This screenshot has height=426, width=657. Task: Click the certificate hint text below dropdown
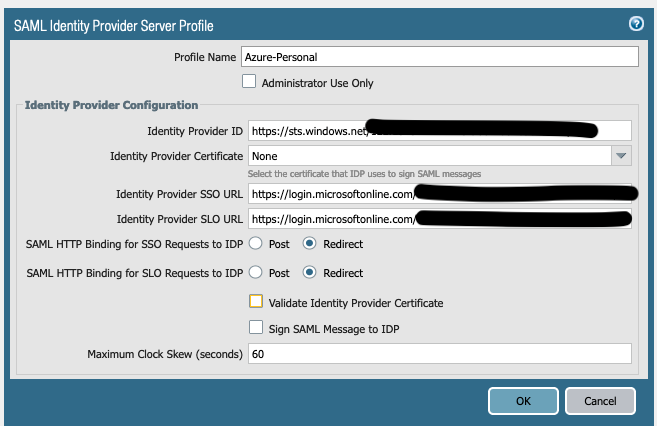[x=364, y=174]
